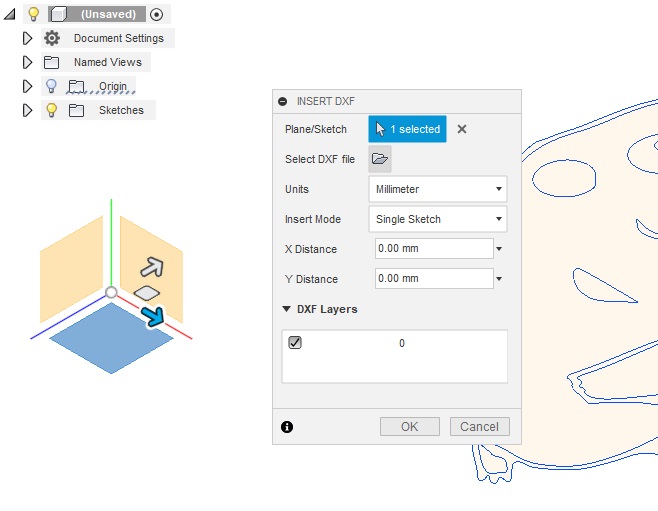The image size is (658, 511).
Task: Open the Select DXF file browser
Action: 380,159
